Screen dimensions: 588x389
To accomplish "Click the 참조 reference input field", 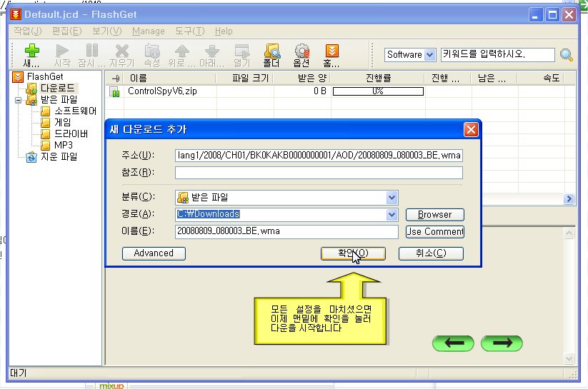I will pos(319,173).
